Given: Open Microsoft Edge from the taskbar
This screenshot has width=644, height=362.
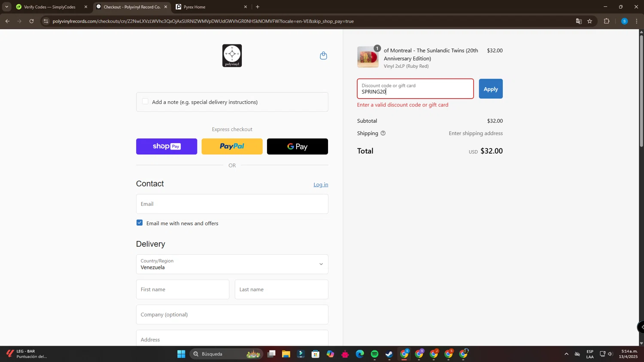Looking at the screenshot, I should click(360, 354).
